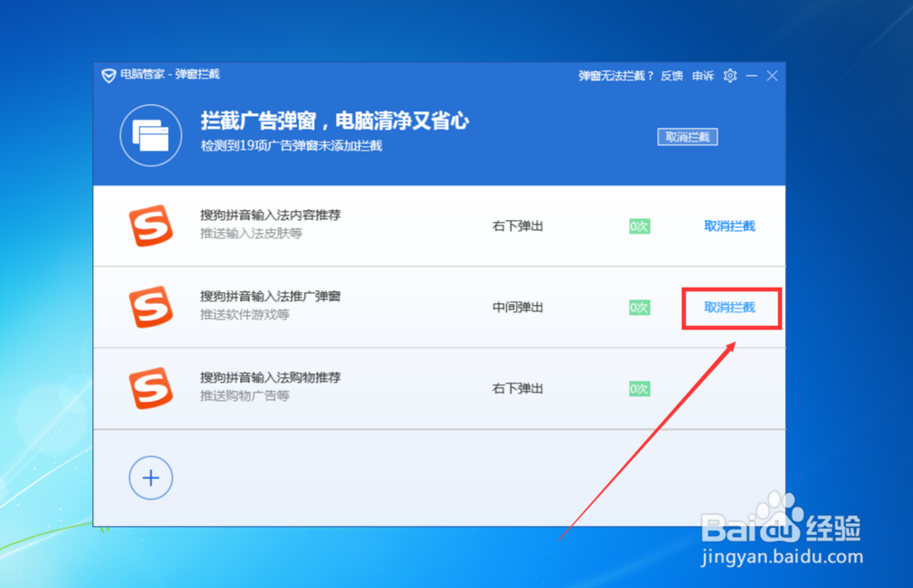Viewport: 913px width, 588px height.
Task: Open the 申诉 appeal link
Action: click(703, 76)
